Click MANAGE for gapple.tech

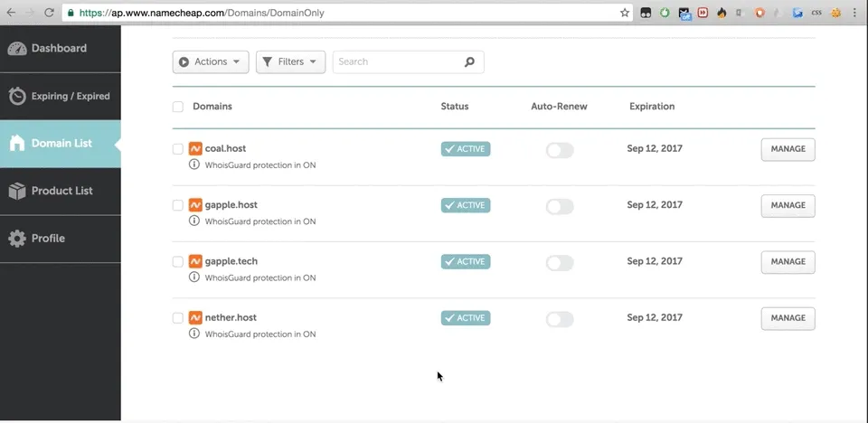(x=788, y=262)
